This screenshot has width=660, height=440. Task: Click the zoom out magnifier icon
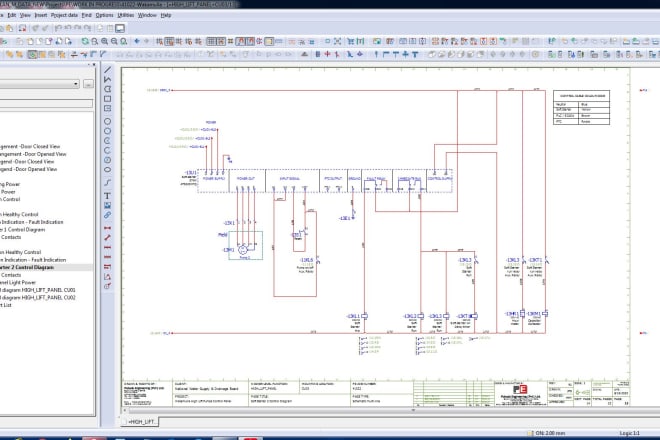click(x=114, y=41)
